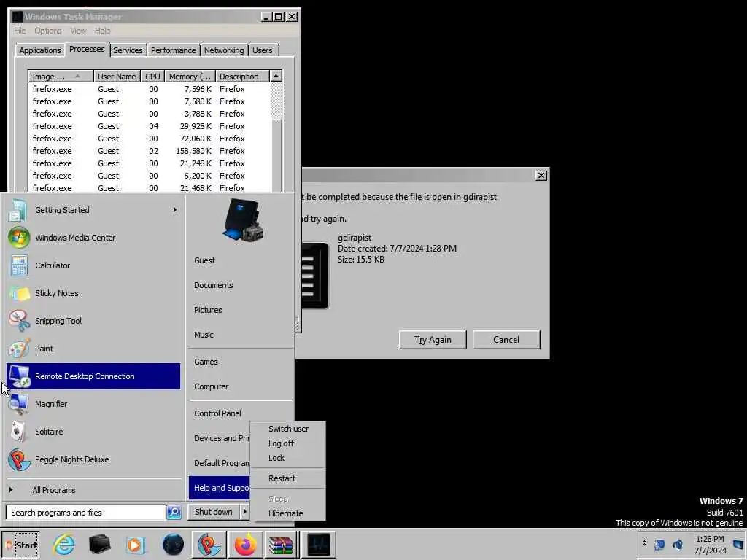Sort processes by Image Name column
The image size is (747, 560).
point(61,76)
